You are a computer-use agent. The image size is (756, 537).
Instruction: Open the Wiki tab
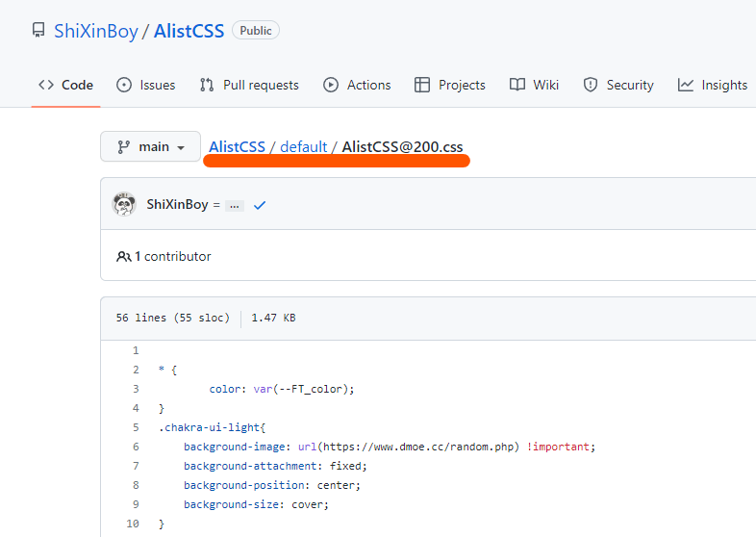[x=534, y=85]
